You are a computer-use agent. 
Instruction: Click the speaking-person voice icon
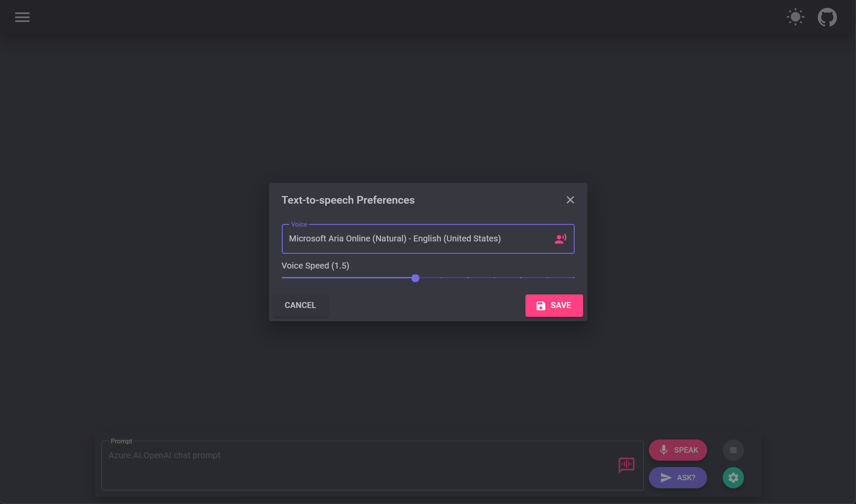(560, 239)
